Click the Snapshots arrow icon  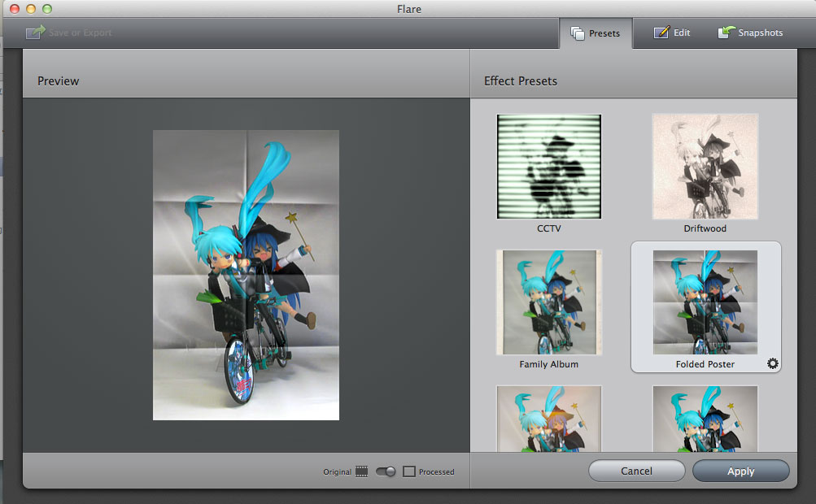coord(727,33)
